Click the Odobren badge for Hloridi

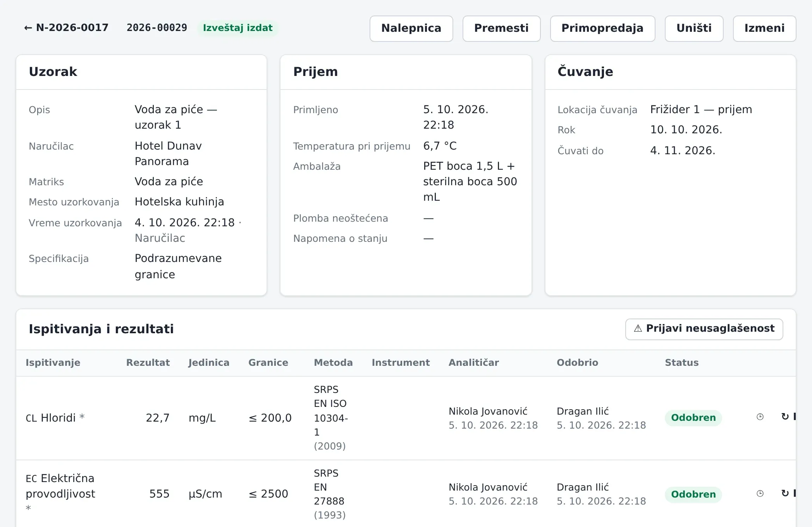coord(693,418)
